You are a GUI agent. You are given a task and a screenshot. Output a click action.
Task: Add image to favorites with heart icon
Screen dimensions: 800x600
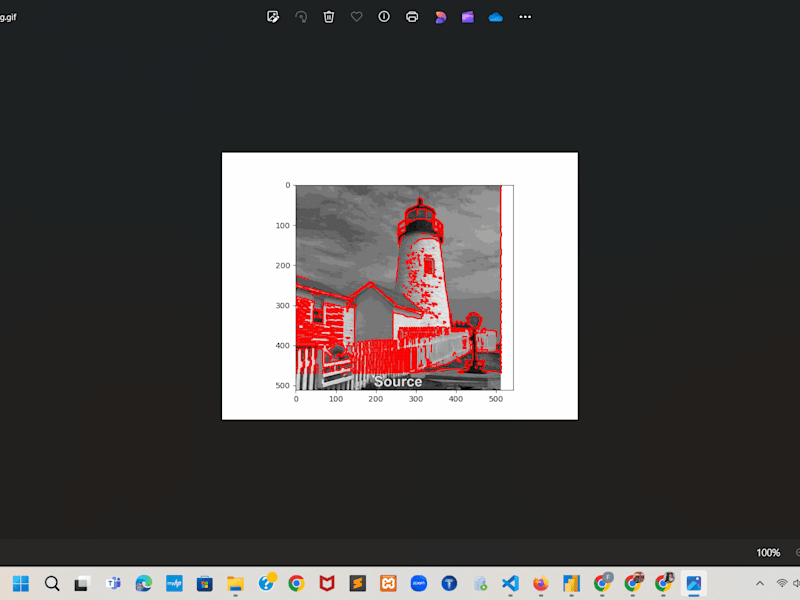point(356,17)
